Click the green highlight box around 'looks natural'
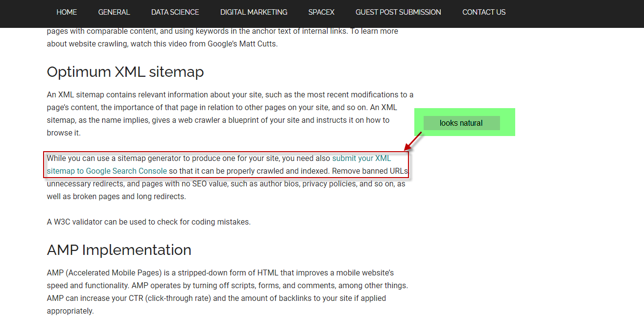The height and width of the screenshot is (319, 644). pos(465,122)
